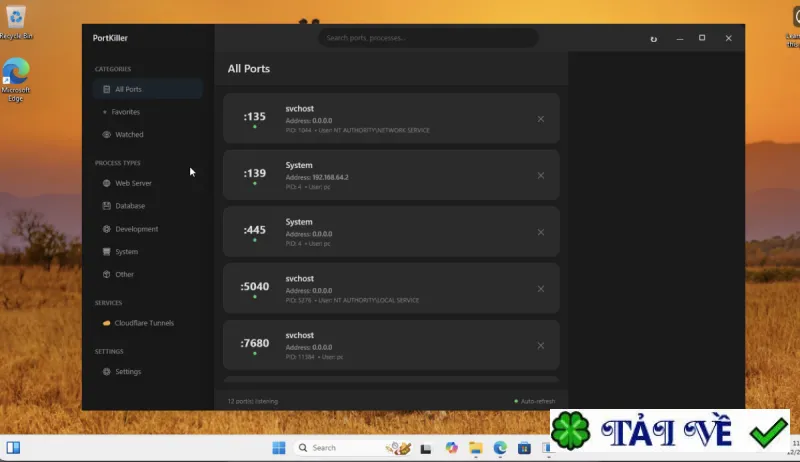
Task: Kill the svchost process on port 5040
Action: point(540,289)
